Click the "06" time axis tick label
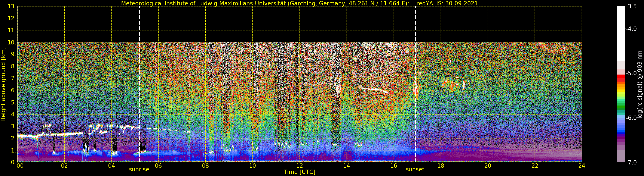This screenshot has height=176, width=644. pyautogui.click(x=159, y=166)
